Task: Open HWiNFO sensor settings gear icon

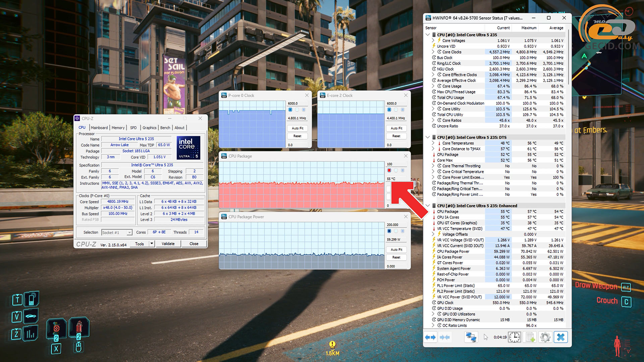Action: (x=545, y=337)
